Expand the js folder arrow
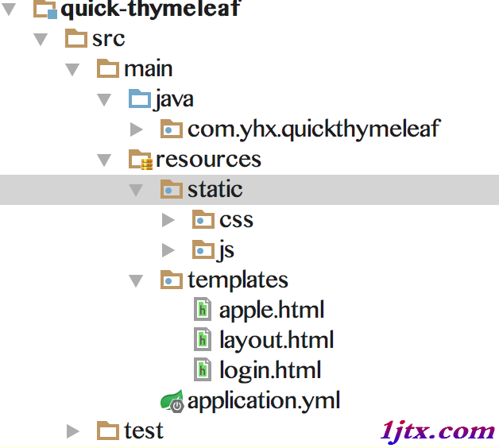 (168, 250)
